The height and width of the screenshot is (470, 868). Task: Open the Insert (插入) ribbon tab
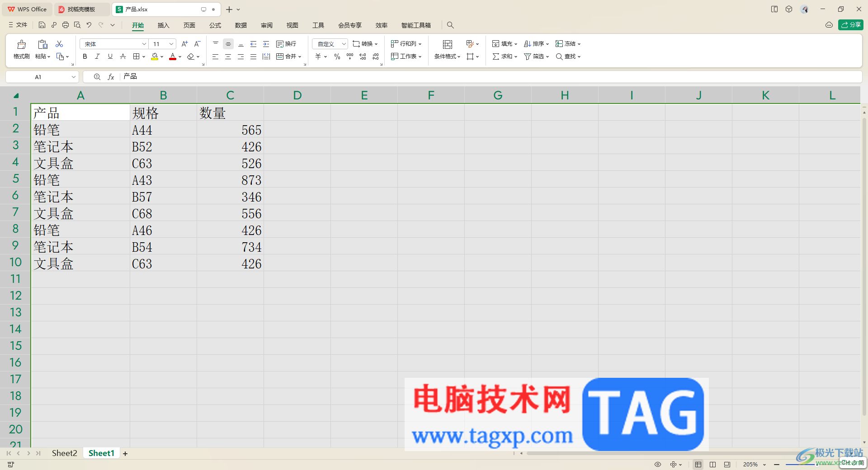point(163,25)
